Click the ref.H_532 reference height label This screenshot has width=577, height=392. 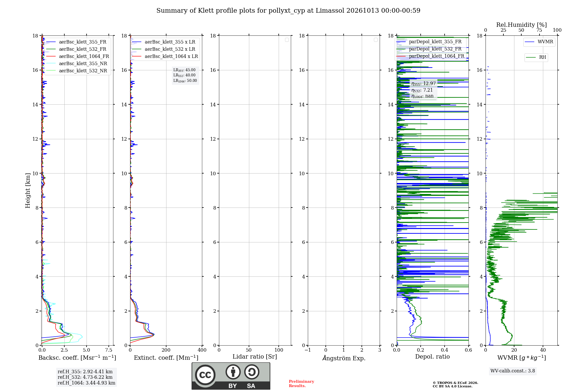pyautogui.click(x=85, y=377)
